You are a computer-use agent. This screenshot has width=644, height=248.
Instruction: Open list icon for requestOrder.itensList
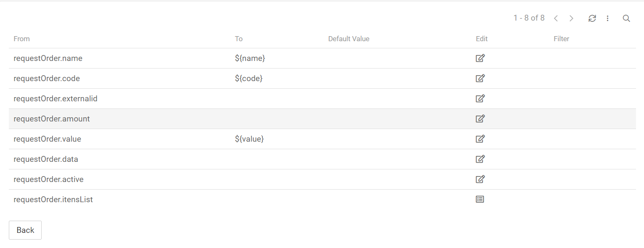click(480, 200)
